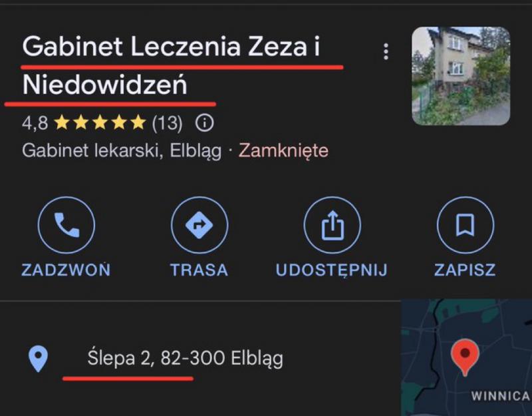Select the ZADZWOŃ label
532x416 pixels.
click(x=66, y=270)
